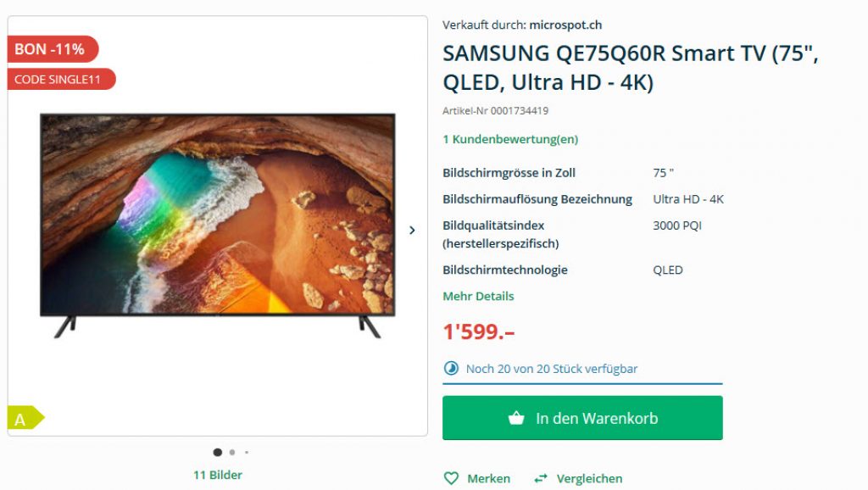Select the third small carousel dot
868x490 pixels.
(x=247, y=453)
